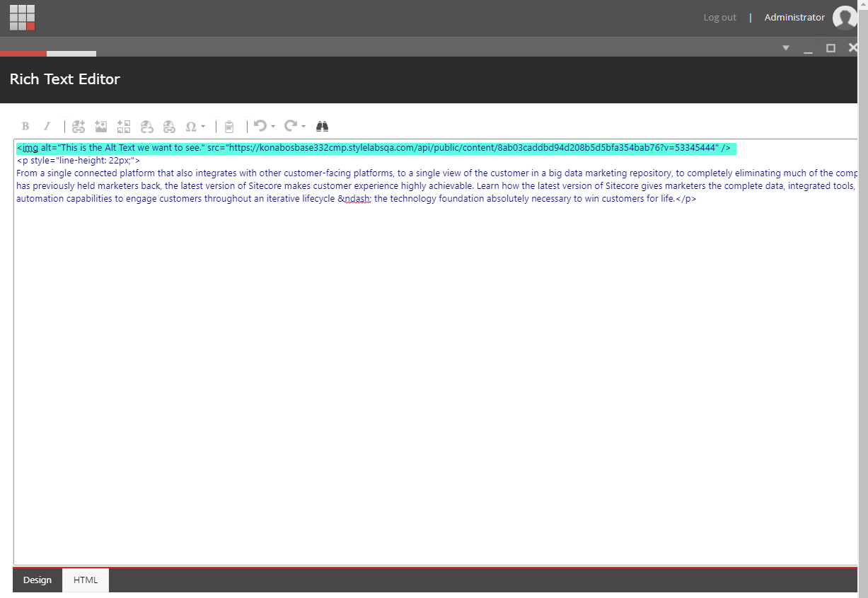The height and width of the screenshot is (598, 868).
Task: Maximize the Rich Text Editor dialog
Action: pos(831,48)
